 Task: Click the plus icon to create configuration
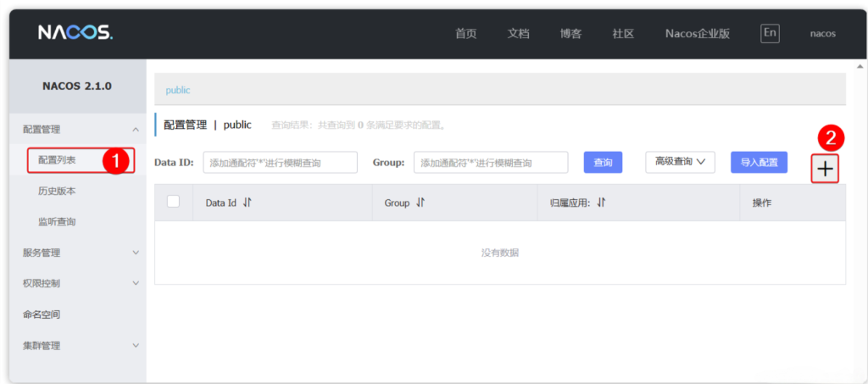tap(825, 170)
